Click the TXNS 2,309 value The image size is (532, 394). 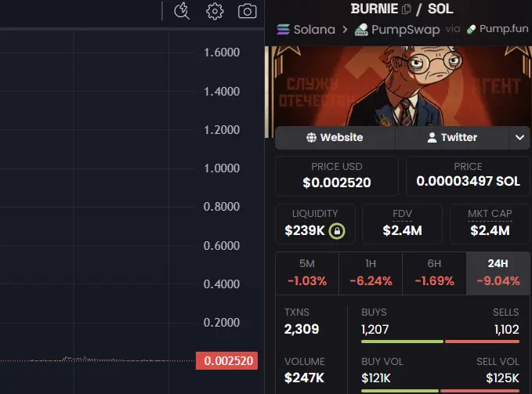tap(302, 329)
